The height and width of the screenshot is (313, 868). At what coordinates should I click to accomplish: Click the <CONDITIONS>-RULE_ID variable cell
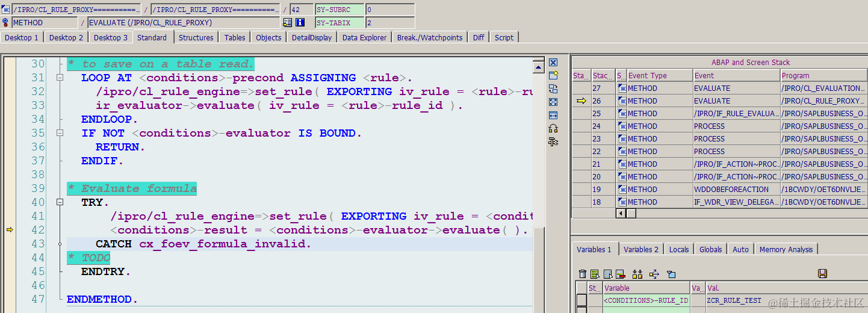click(646, 300)
